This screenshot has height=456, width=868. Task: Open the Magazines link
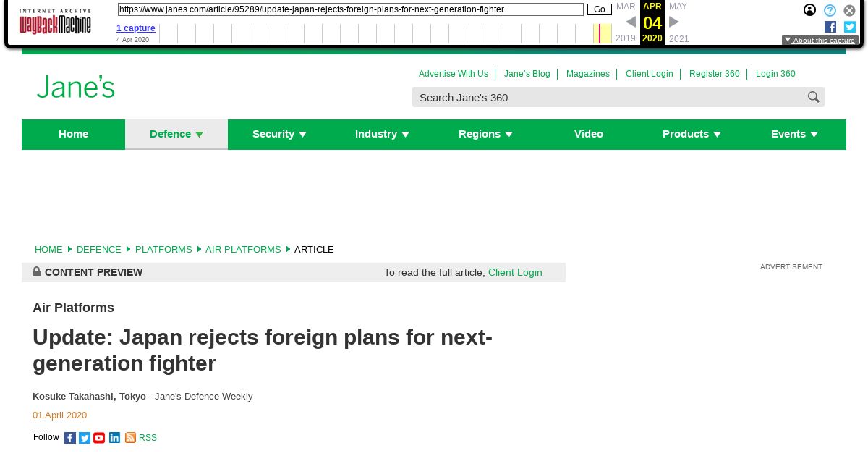click(x=588, y=74)
